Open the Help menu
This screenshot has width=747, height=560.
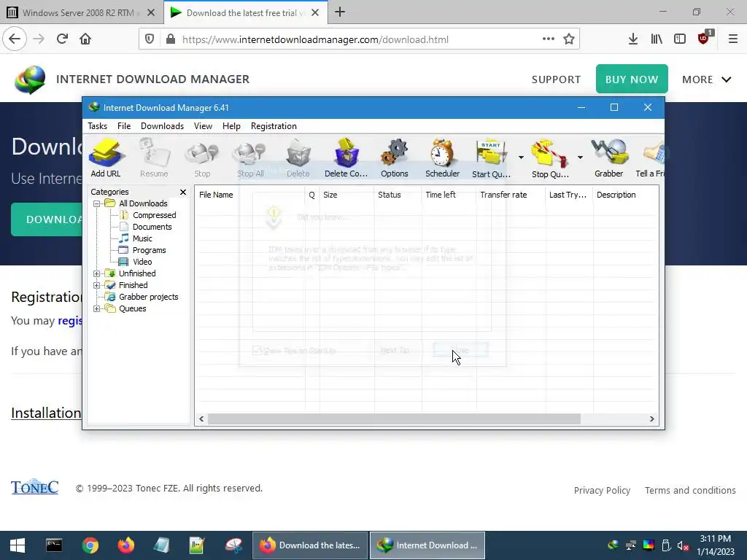tap(231, 126)
